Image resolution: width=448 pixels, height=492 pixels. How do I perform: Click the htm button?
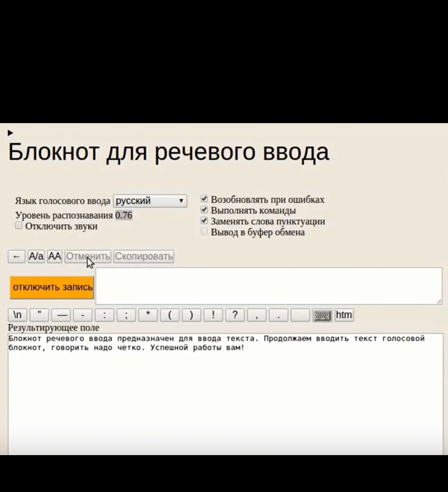[x=344, y=315]
